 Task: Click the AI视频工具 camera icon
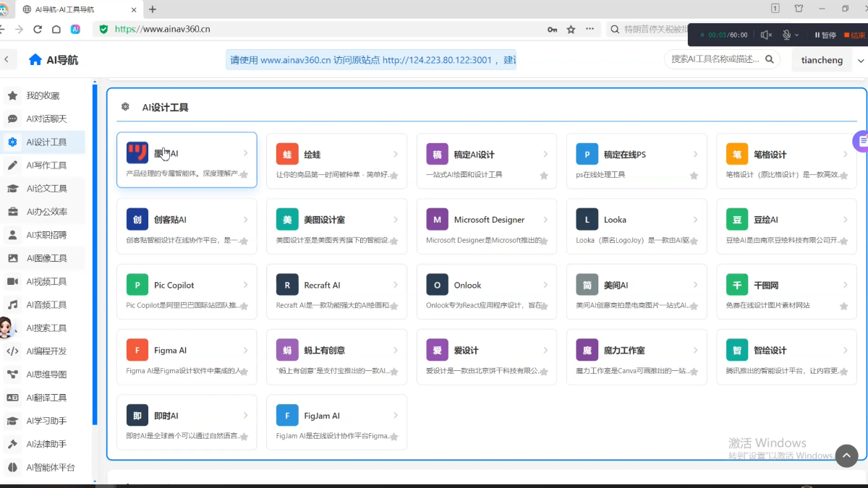13,281
